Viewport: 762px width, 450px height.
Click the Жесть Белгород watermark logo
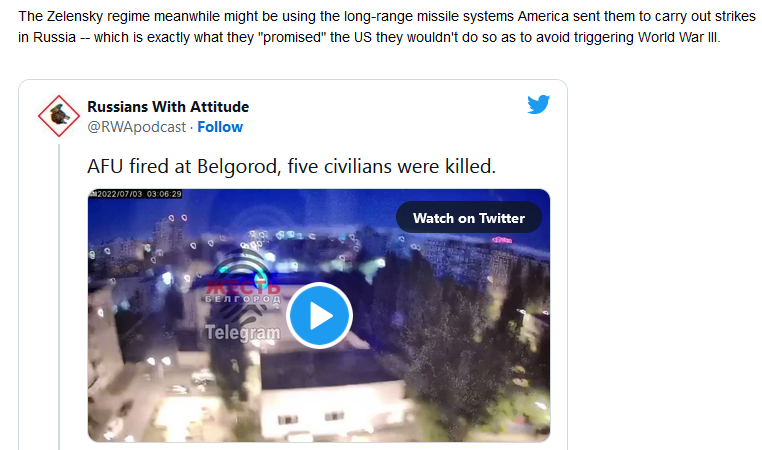click(242, 284)
